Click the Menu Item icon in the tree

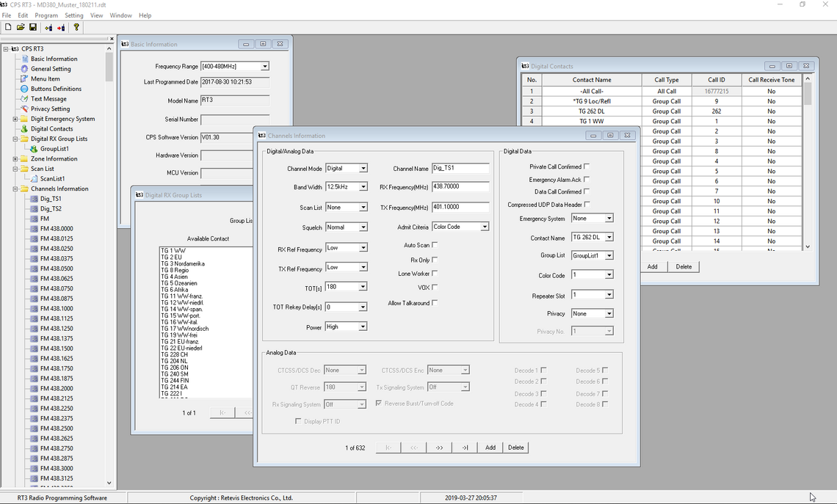pos(24,78)
